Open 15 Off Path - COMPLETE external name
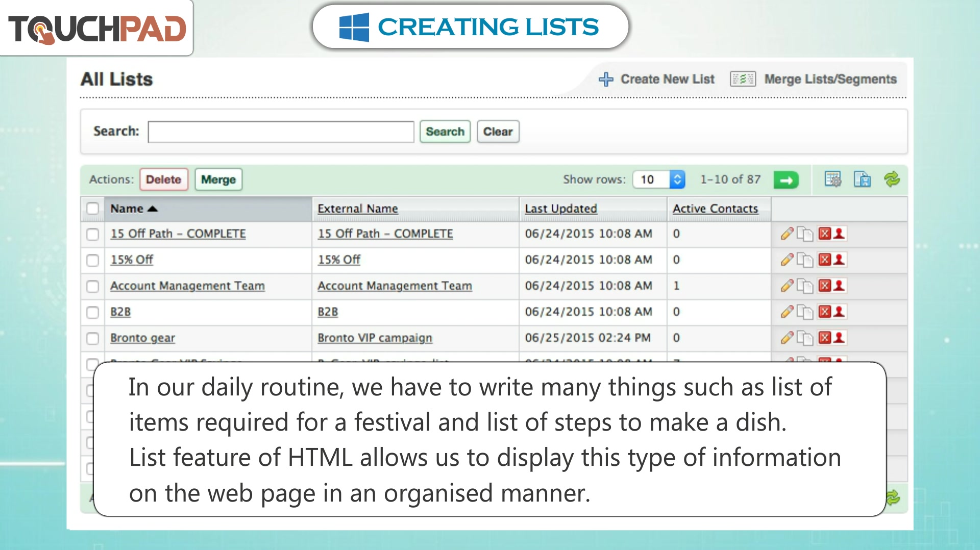 point(385,234)
